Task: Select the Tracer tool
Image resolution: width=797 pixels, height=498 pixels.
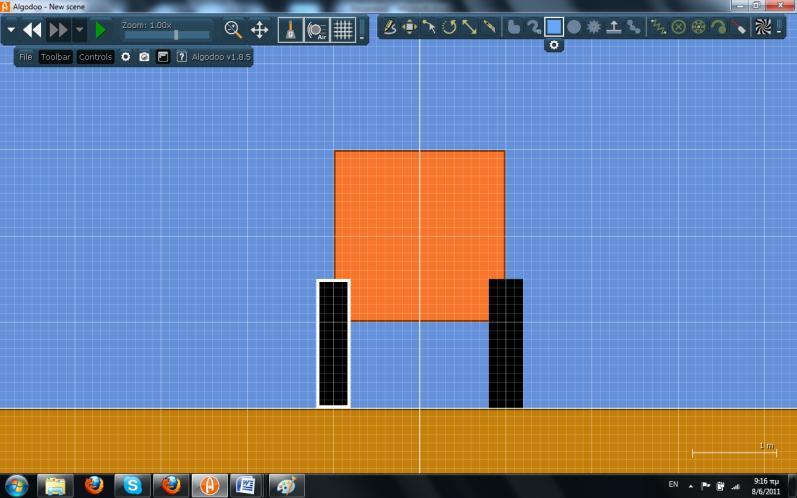Action: point(718,27)
